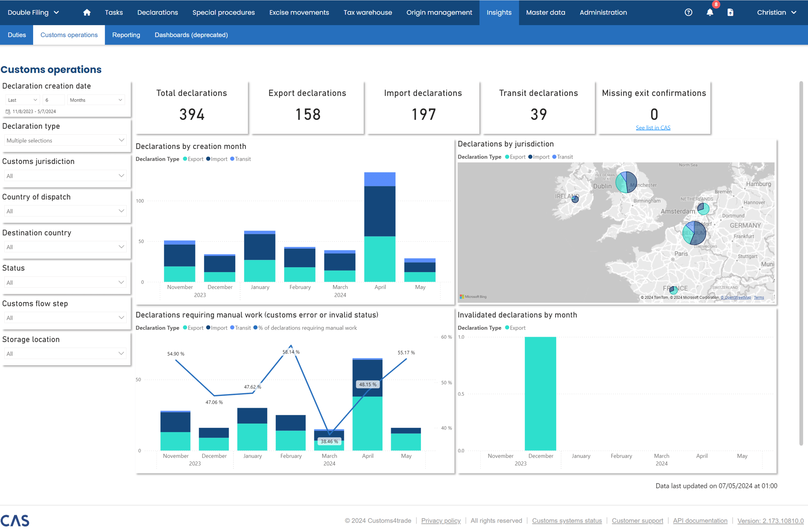
Task: Click the April bar in creation month chart
Action: tap(380, 227)
